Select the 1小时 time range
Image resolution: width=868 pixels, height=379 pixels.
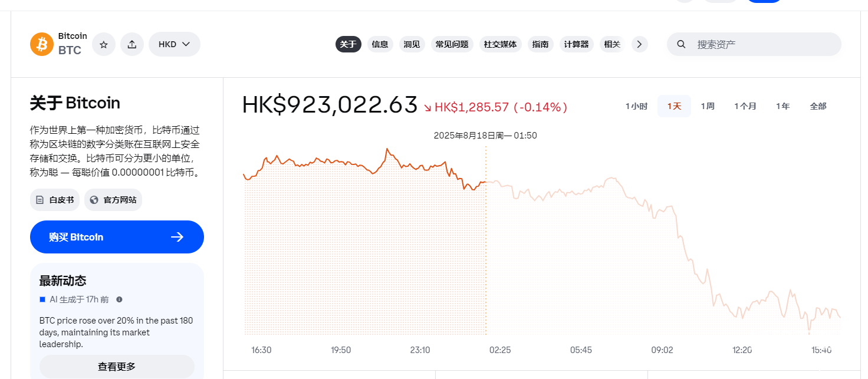click(636, 106)
